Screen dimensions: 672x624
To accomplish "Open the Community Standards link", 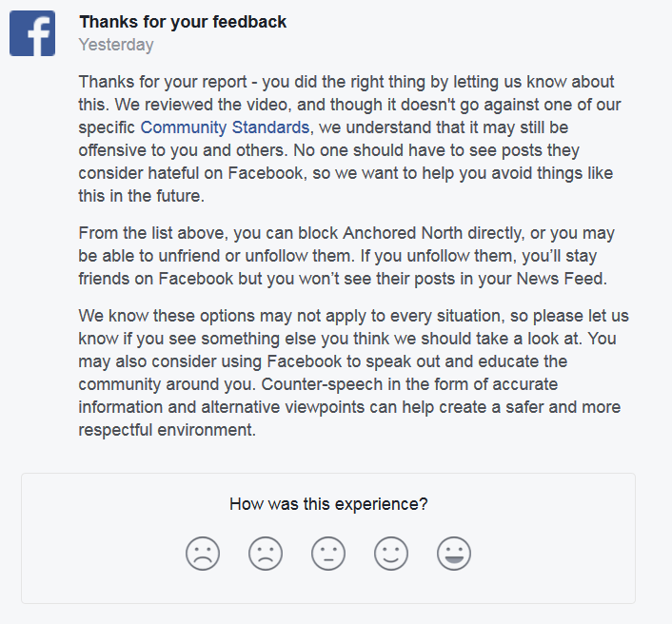I will coord(225,127).
